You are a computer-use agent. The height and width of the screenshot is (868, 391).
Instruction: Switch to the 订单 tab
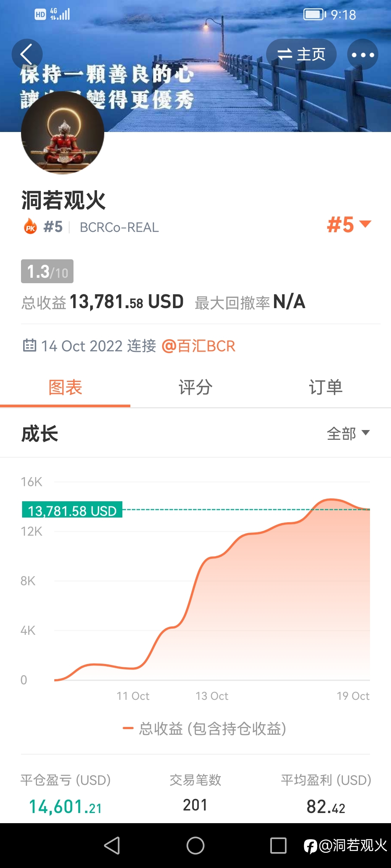tap(326, 388)
